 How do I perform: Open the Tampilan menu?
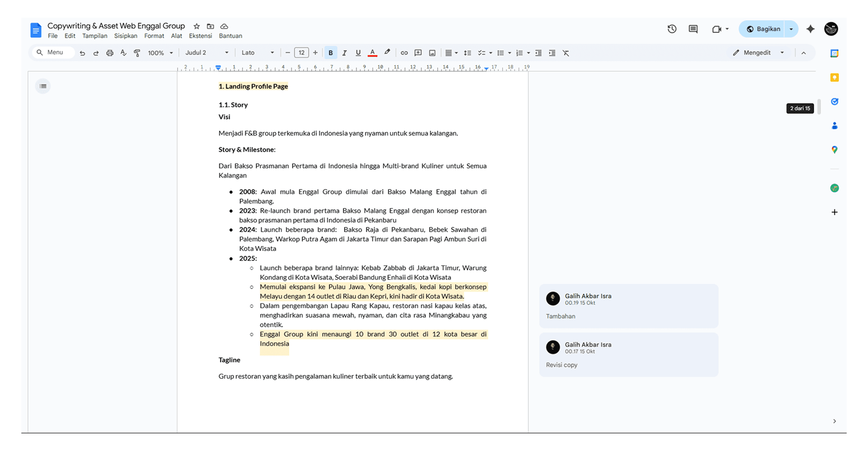pyautogui.click(x=95, y=36)
